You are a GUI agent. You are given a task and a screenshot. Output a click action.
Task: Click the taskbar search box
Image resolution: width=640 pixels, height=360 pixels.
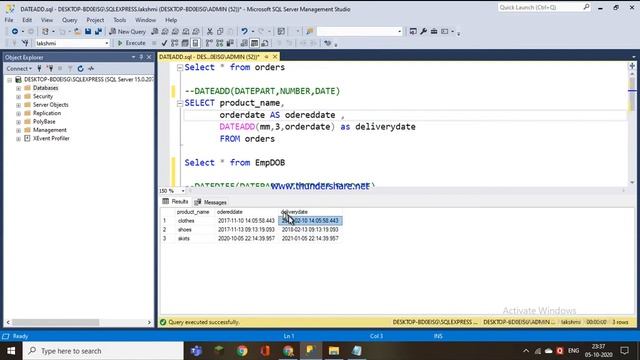pos(103,351)
